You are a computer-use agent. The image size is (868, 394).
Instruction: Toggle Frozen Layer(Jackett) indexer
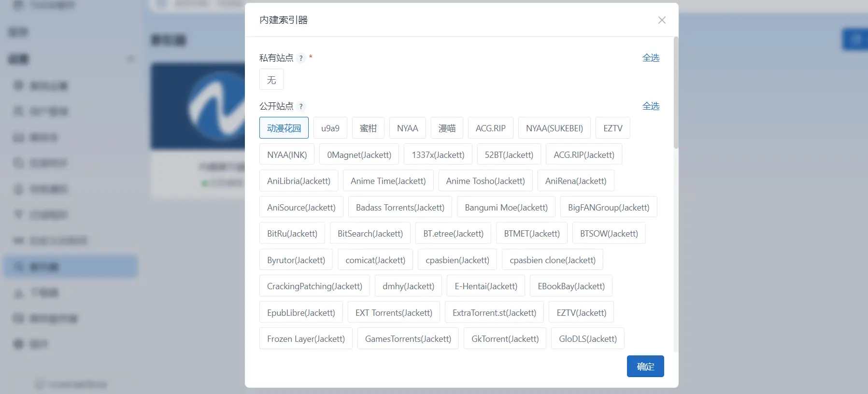click(x=306, y=338)
